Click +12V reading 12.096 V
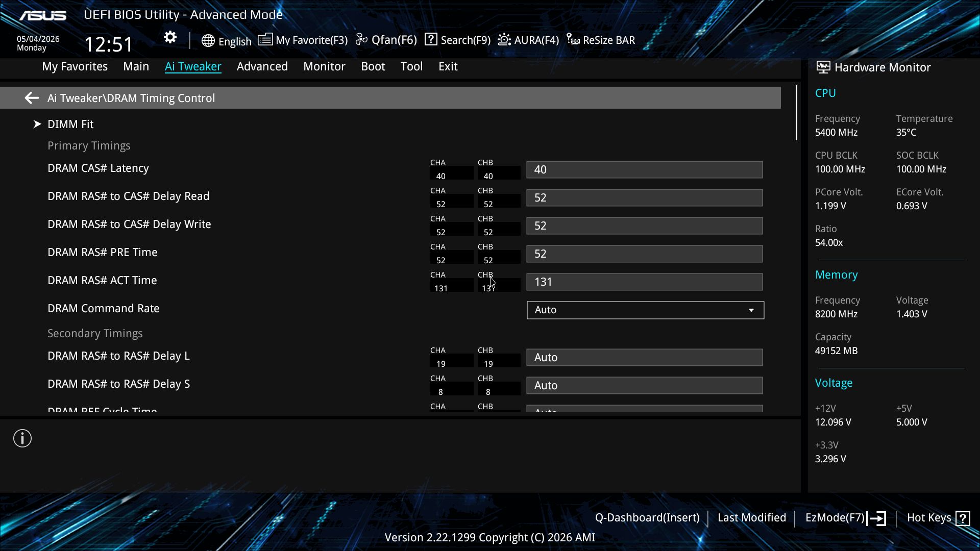980x551 pixels. click(x=833, y=422)
